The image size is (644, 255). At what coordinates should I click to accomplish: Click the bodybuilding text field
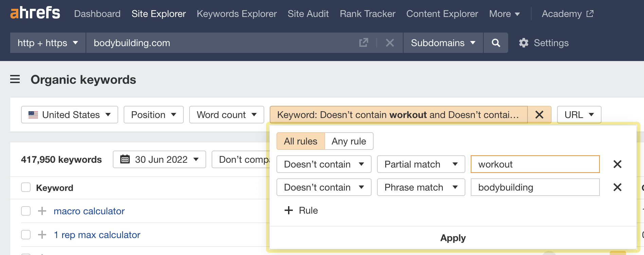535,187
